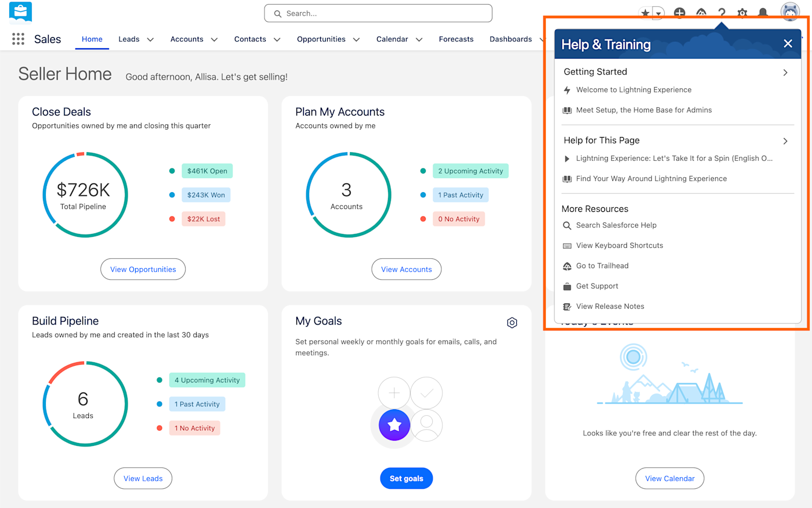Open the user profile avatar
The image size is (812, 508).
coord(790,12)
